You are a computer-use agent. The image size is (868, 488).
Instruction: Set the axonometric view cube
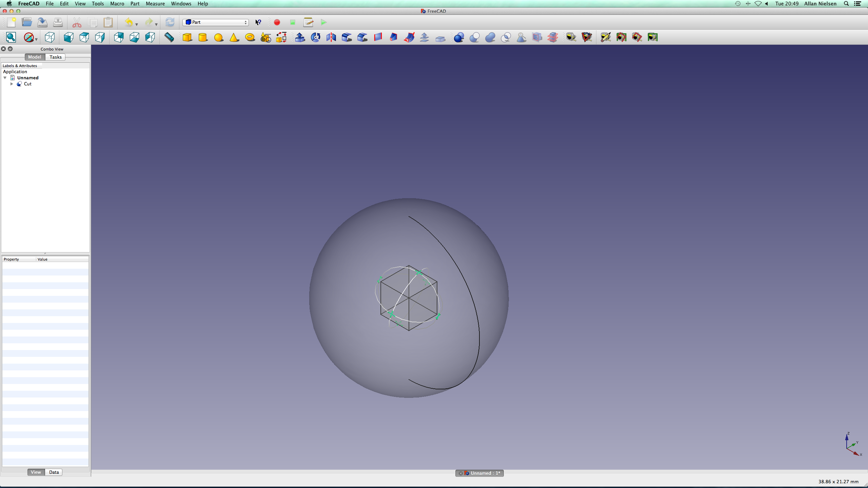(50, 37)
